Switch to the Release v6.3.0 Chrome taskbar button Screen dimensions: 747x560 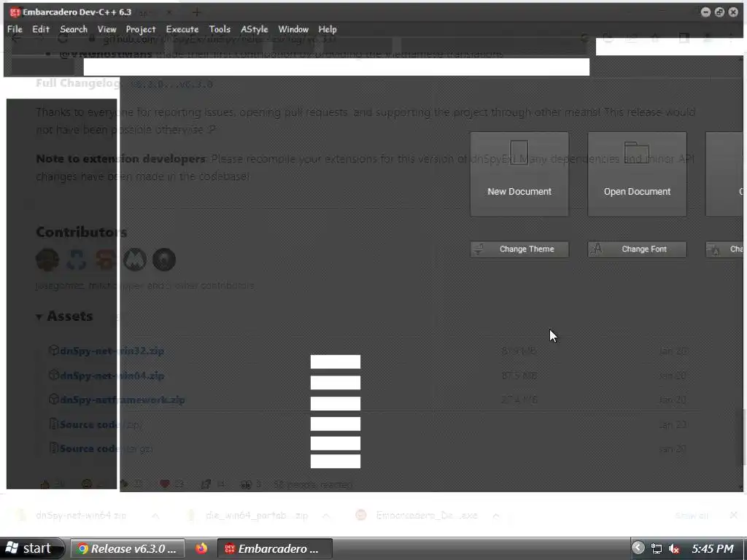(128, 548)
